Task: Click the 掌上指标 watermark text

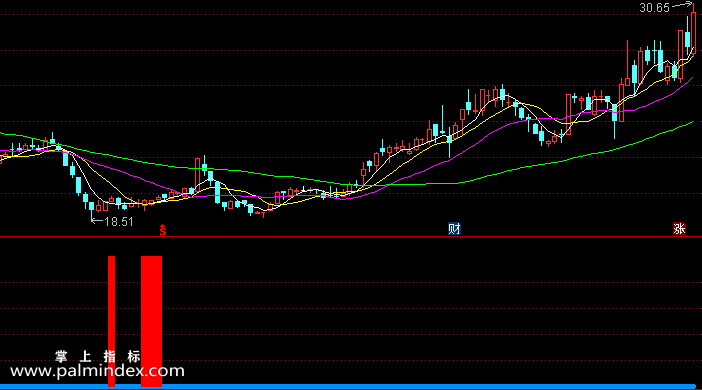Action: point(98,356)
